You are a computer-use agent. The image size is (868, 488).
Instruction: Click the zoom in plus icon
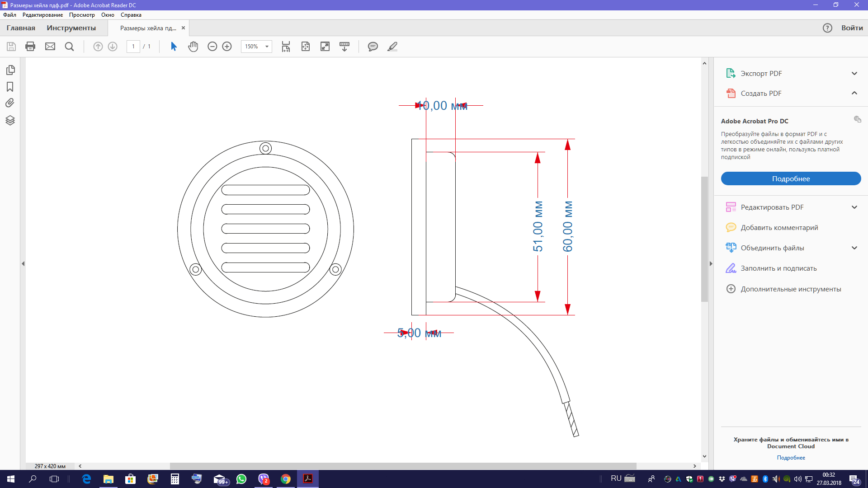(x=227, y=47)
